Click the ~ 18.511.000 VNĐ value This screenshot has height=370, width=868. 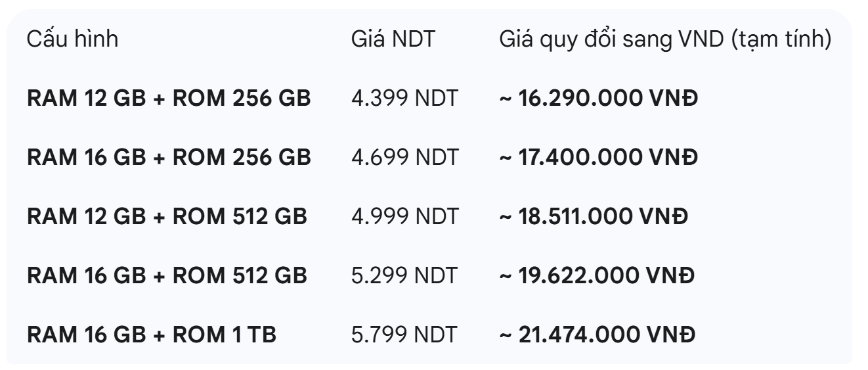pyautogui.click(x=594, y=217)
